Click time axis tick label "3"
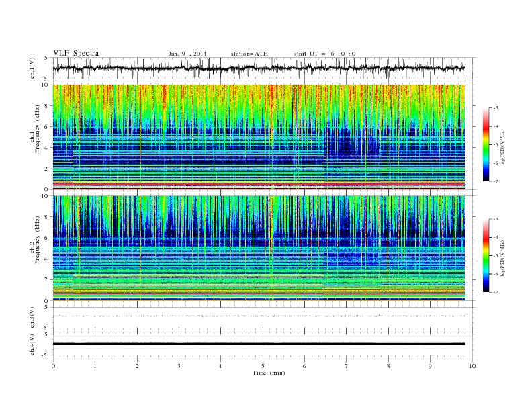The height and width of the screenshot is (411, 532). (179, 366)
